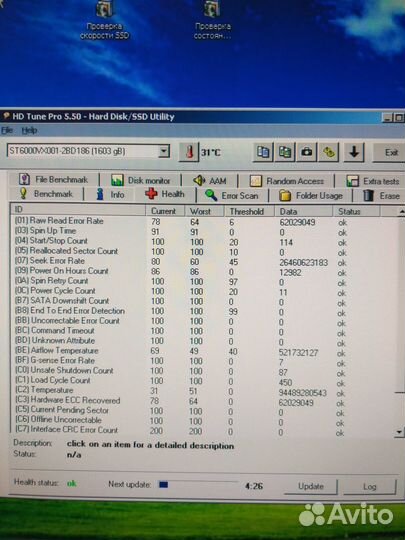This screenshot has width=405, height=540.
Task: Open the Error Scan tab
Action: (231, 196)
